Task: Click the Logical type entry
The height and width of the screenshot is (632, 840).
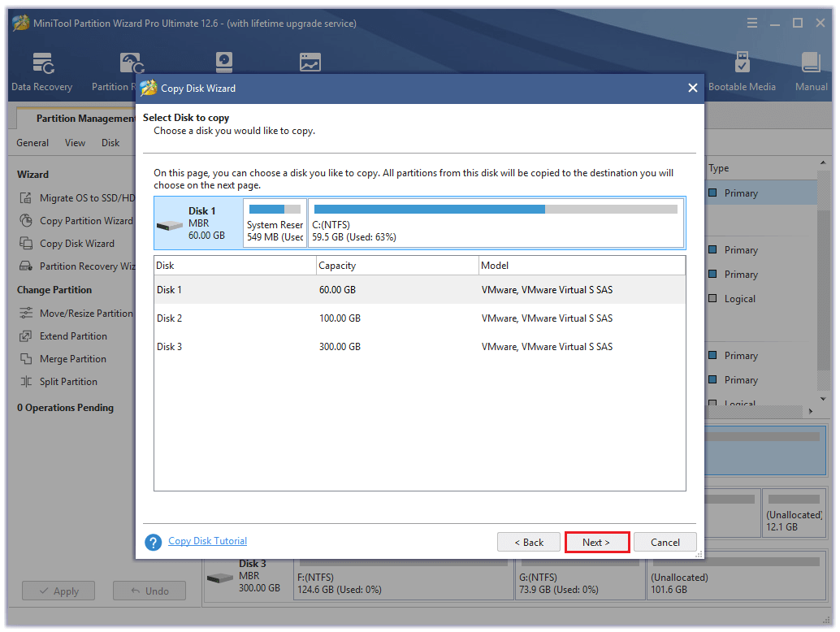Action: pyautogui.click(x=740, y=299)
